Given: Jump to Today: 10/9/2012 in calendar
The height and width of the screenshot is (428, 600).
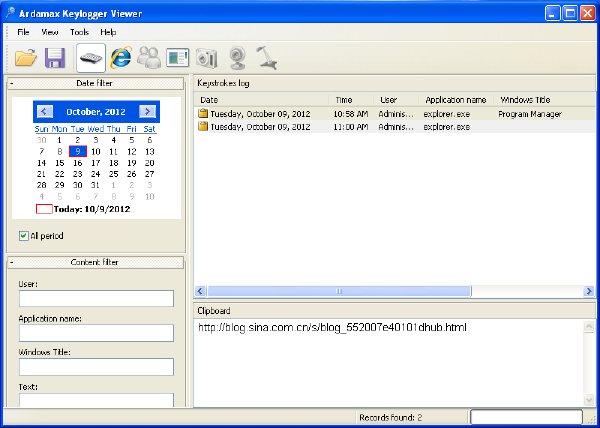Looking at the screenshot, I should pos(83,209).
